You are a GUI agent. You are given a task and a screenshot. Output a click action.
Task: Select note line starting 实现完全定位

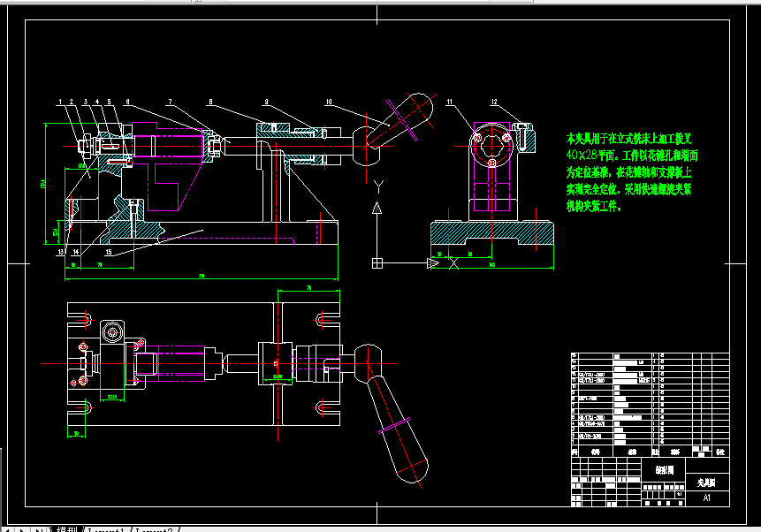(x=629, y=189)
